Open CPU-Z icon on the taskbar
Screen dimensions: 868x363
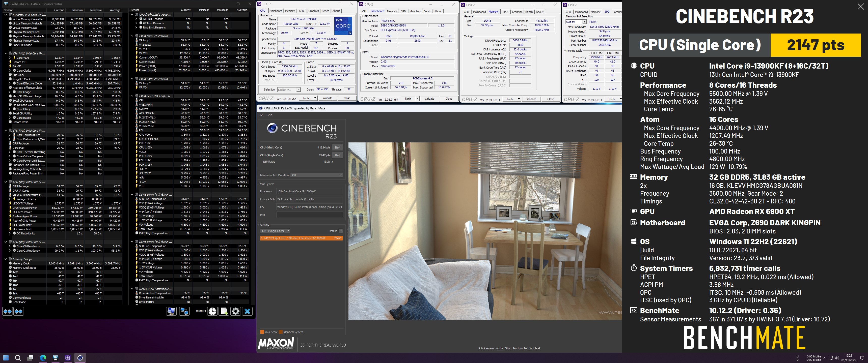[68, 358]
